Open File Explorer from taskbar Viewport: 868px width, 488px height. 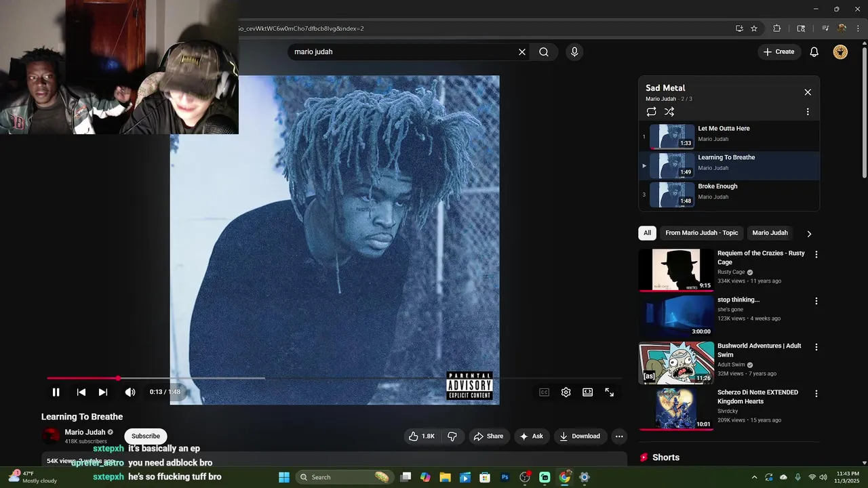(445, 477)
